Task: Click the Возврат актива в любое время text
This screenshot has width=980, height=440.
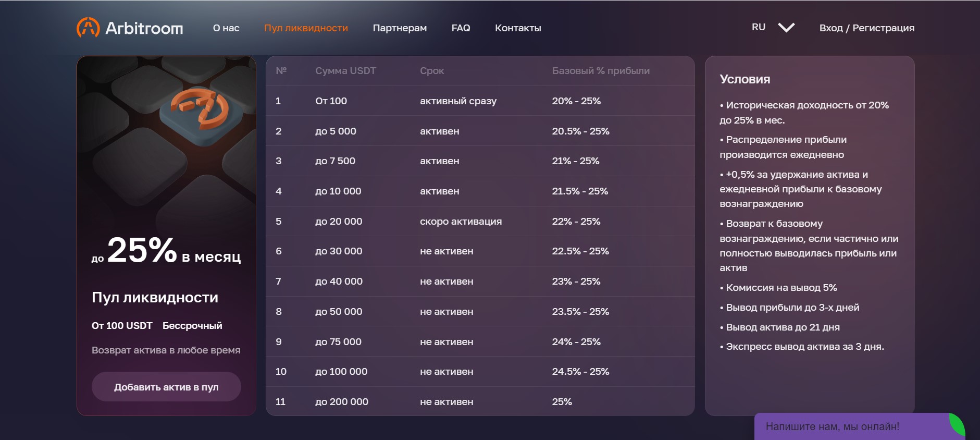Action: pyautogui.click(x=166, y=350)
